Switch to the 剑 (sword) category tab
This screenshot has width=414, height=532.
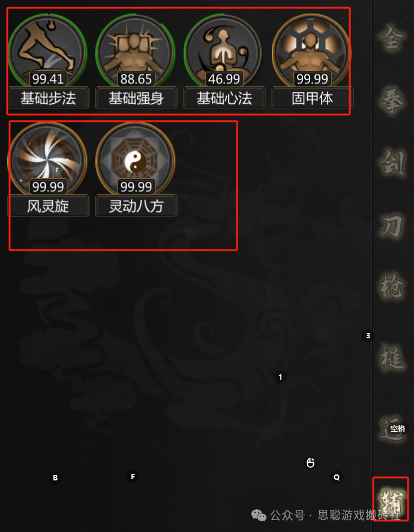pos(392,164)
